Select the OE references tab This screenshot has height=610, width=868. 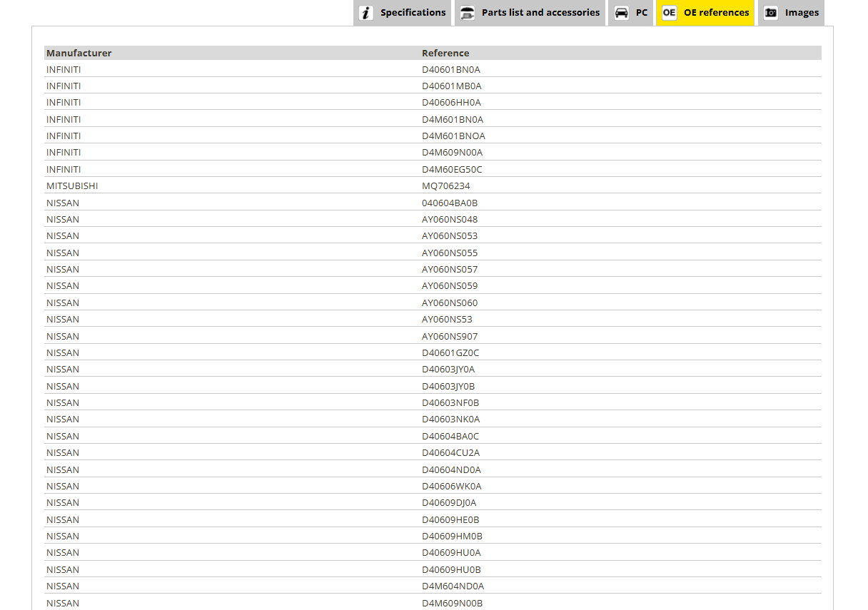[705, 13]
